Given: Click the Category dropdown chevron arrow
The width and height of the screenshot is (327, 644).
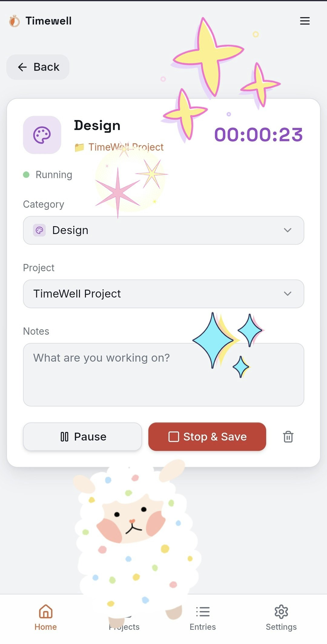Looking at the screenshot, I should pos(288,230).
